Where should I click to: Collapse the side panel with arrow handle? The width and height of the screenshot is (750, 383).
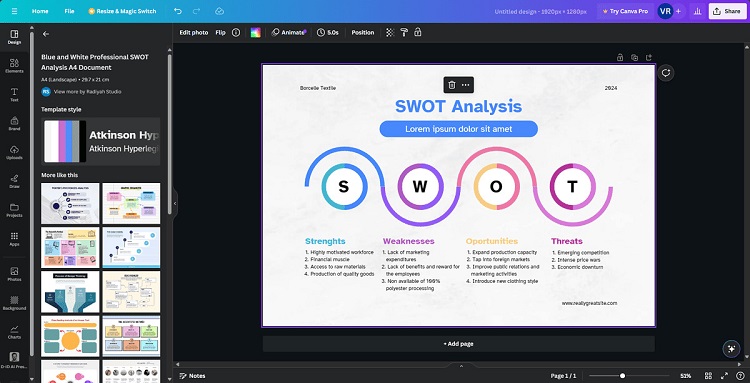[175, 203]
